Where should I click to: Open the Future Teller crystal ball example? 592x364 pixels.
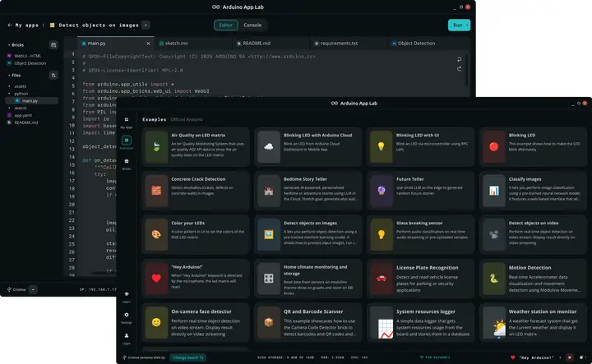tap(421, 191)
